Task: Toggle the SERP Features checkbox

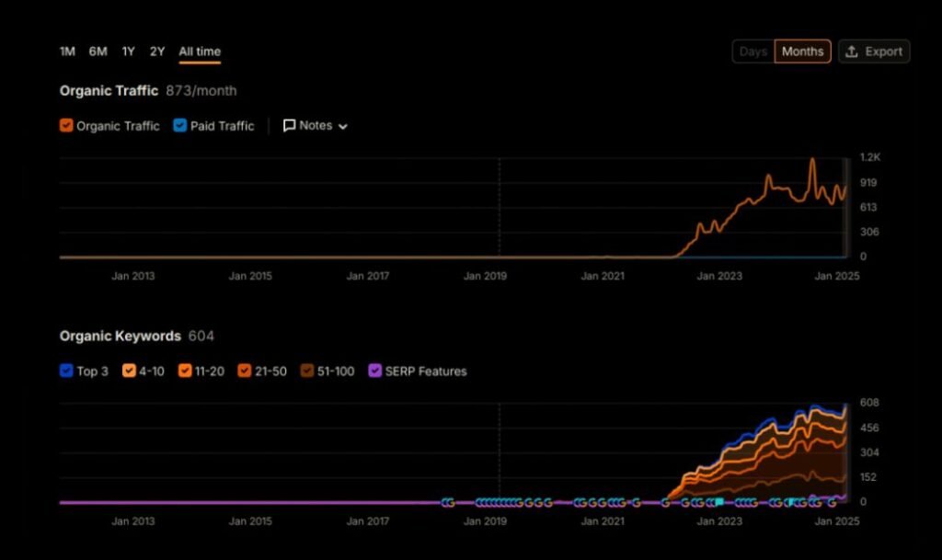Action: 374,371
